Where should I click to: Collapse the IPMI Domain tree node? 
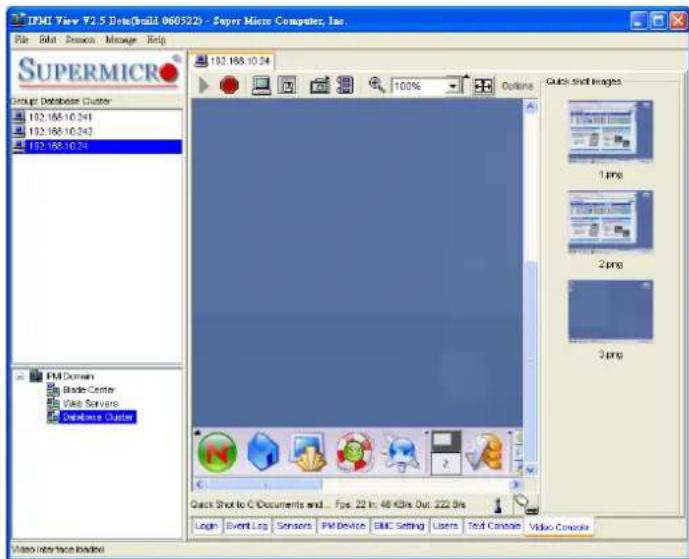click(20, 376)
